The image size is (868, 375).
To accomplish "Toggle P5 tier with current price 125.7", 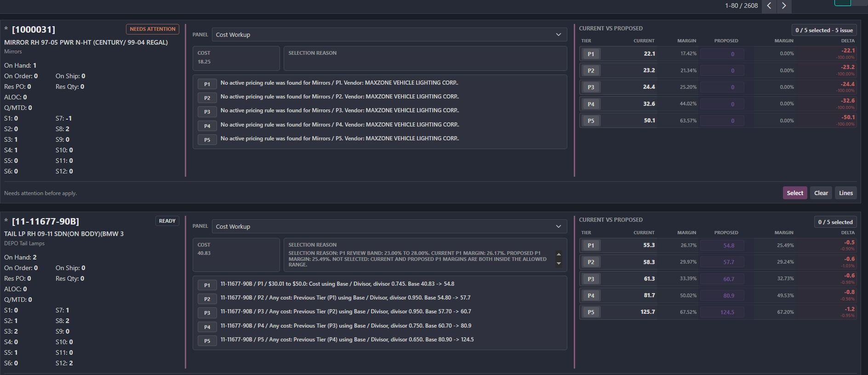I will pyautogui.click(x=591, y=312).
